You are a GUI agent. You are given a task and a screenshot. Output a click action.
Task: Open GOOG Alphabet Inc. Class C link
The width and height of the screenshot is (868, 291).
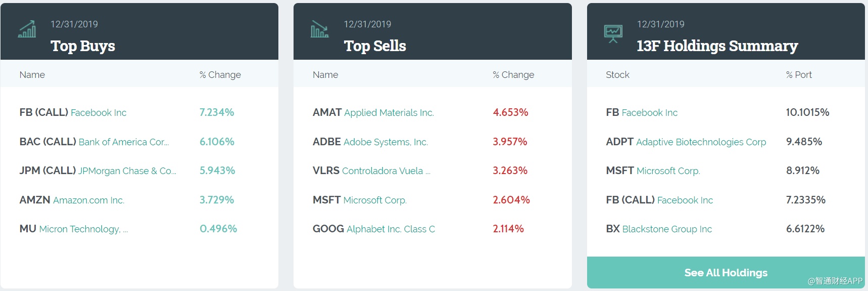(374, 229)
